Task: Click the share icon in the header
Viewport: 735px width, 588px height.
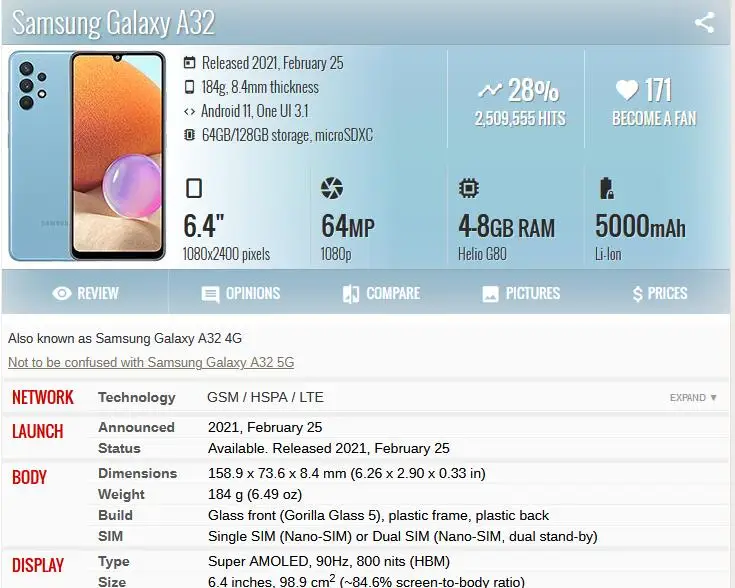Action: (x=704, y=23)
